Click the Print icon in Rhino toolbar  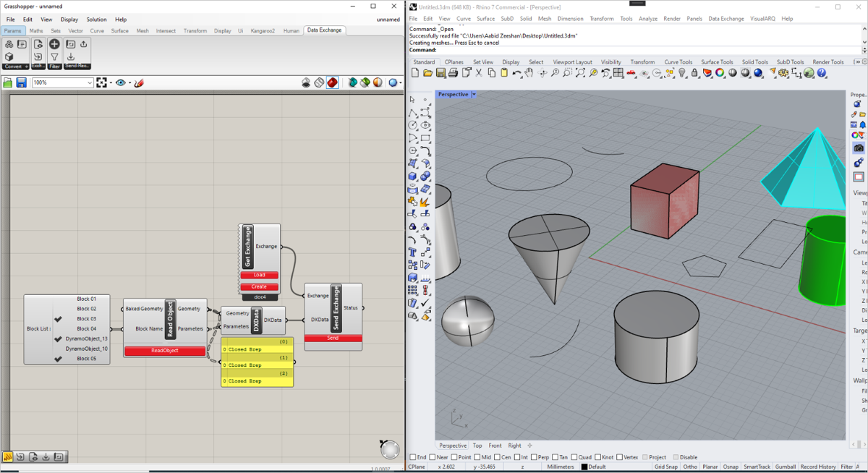[x=453, y=73]
